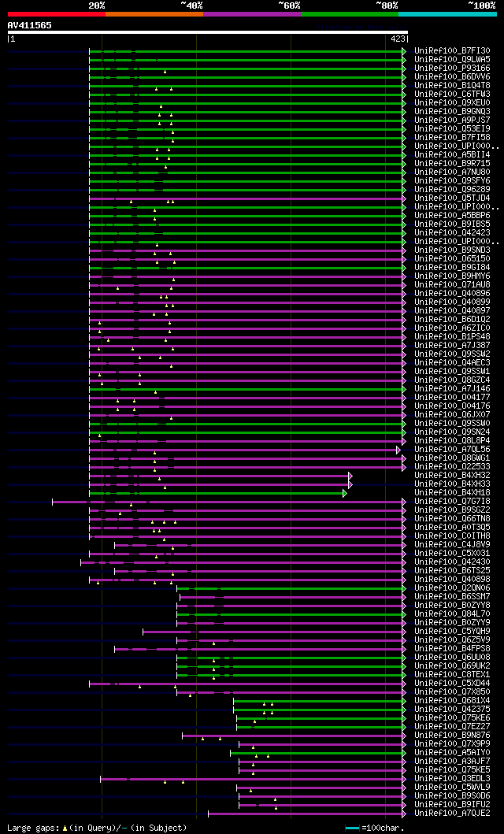Open hit UniRef100_B6DVV6
The image size is (504, 834).
click(453, 77)
